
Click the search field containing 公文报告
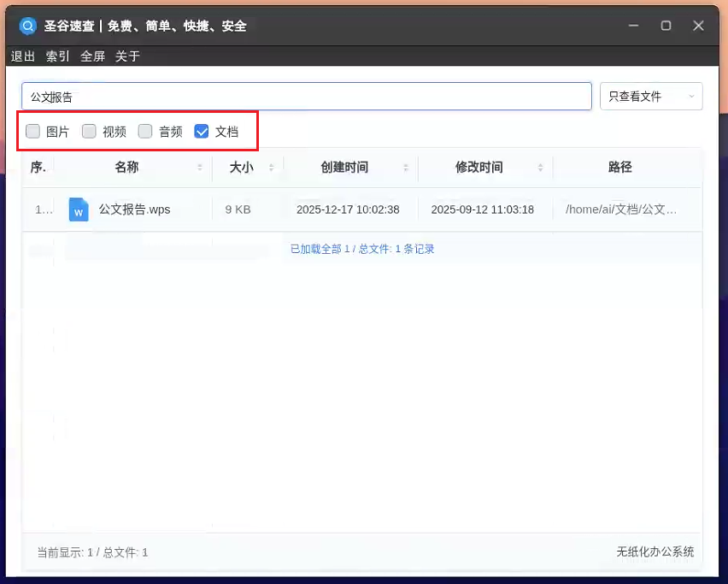pos(308,97)
